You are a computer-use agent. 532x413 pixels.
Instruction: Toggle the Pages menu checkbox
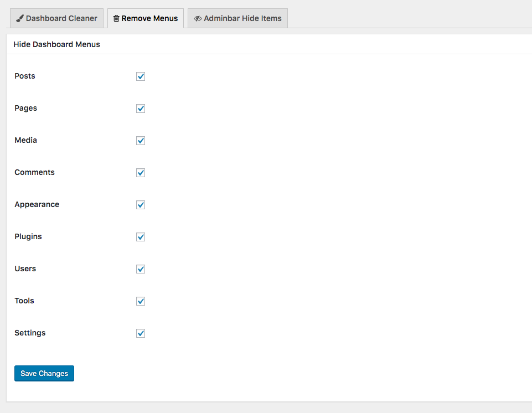coord(141,109)
